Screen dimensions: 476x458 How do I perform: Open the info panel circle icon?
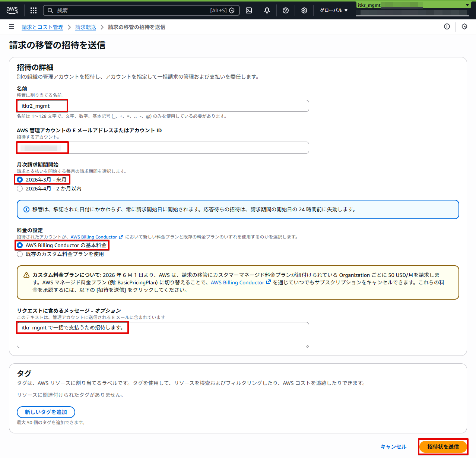click(x=447, y=26)
